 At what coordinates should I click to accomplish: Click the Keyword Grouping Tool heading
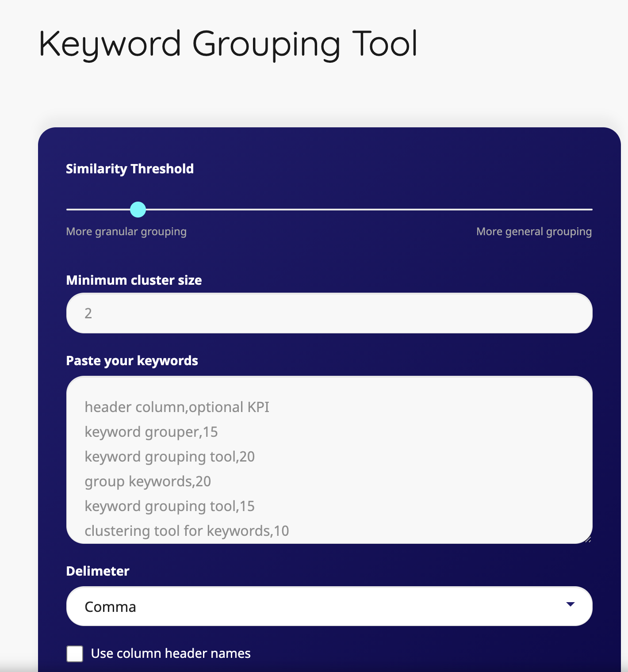pyautogui.click(x=228, y=44)
